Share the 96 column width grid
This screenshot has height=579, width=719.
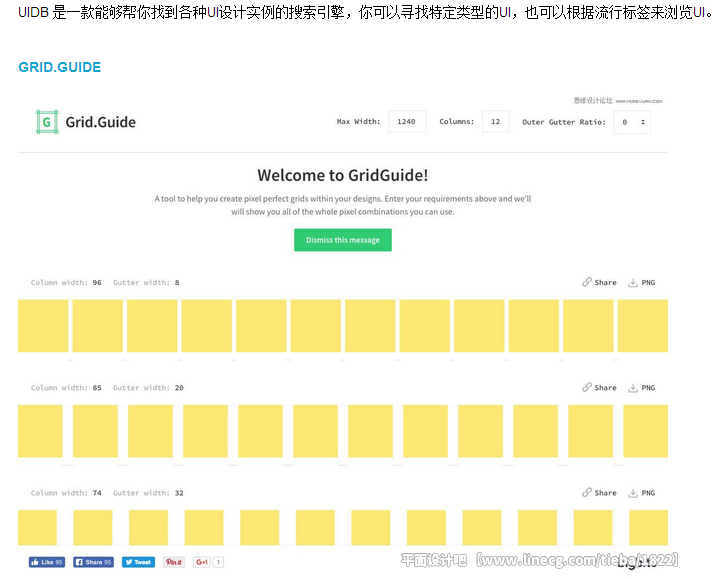[605, 282]
